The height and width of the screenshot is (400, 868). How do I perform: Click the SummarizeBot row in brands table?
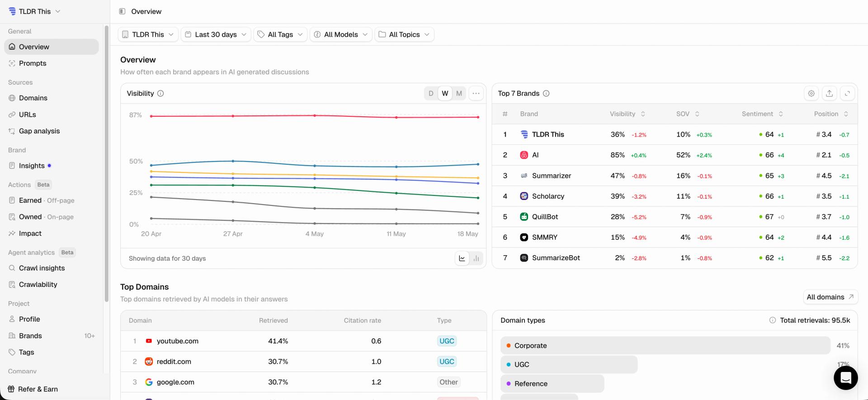click(x=675, y=258)
